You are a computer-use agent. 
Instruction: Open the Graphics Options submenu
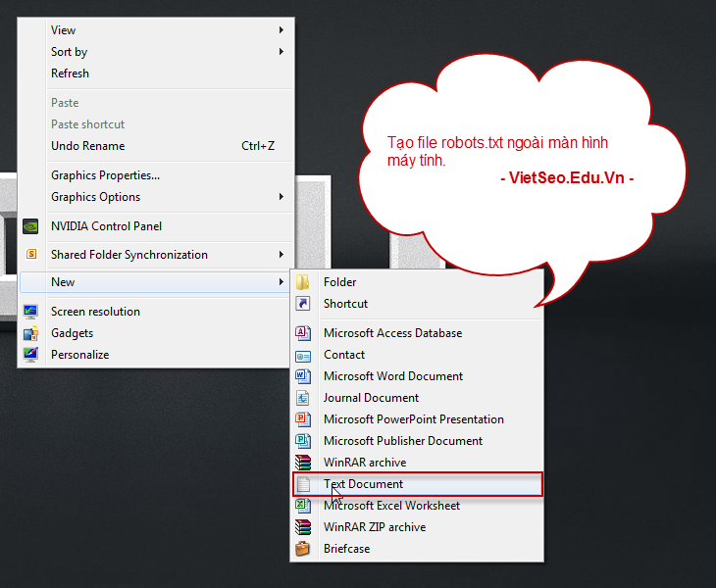click(281, 197)
